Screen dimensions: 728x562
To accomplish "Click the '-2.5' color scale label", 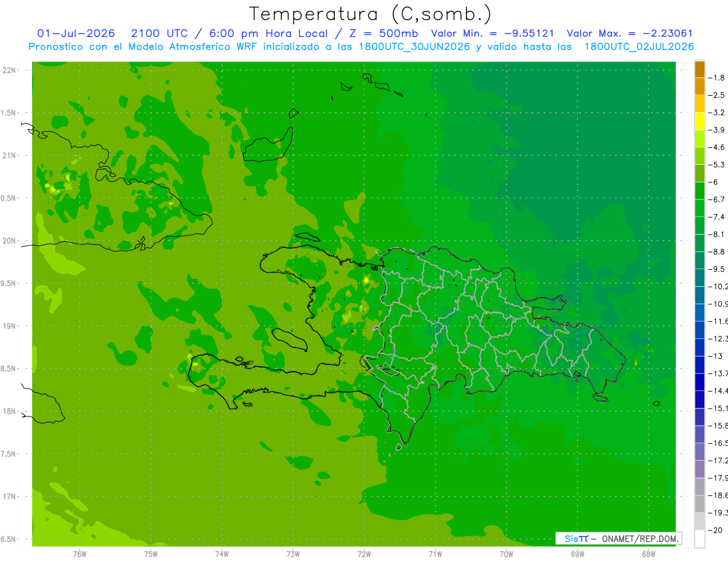I will point(717,95).
